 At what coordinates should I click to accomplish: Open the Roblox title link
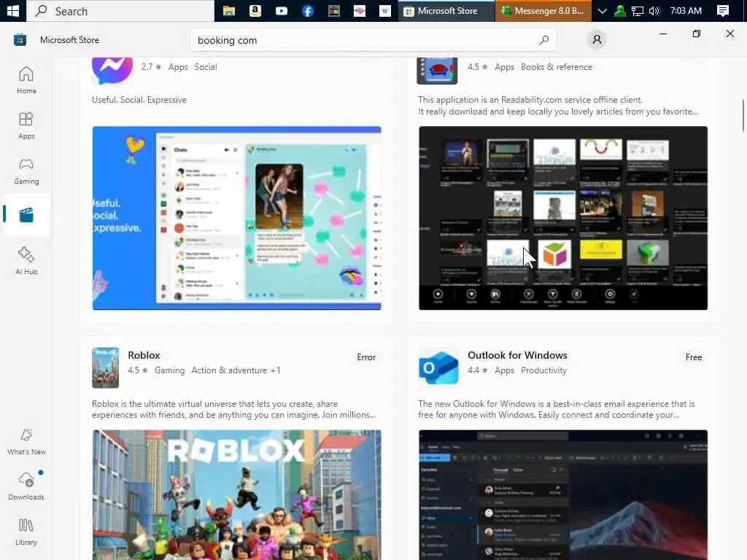tap(144, 355)
